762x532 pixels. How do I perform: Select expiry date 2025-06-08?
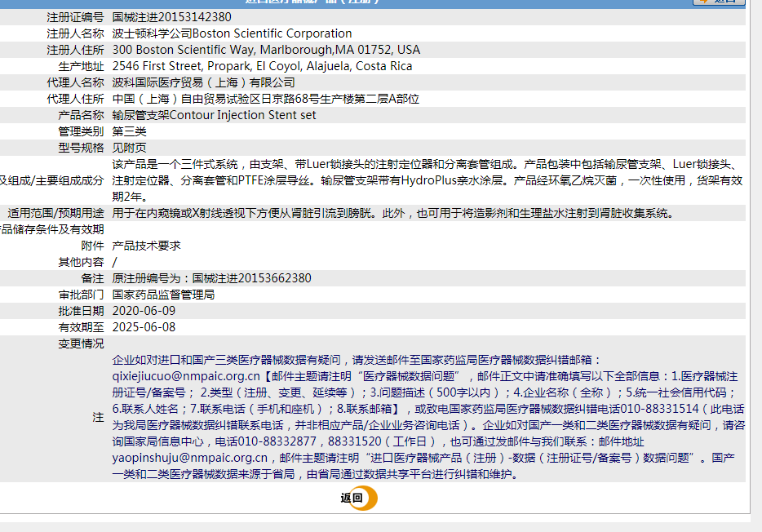144,327
